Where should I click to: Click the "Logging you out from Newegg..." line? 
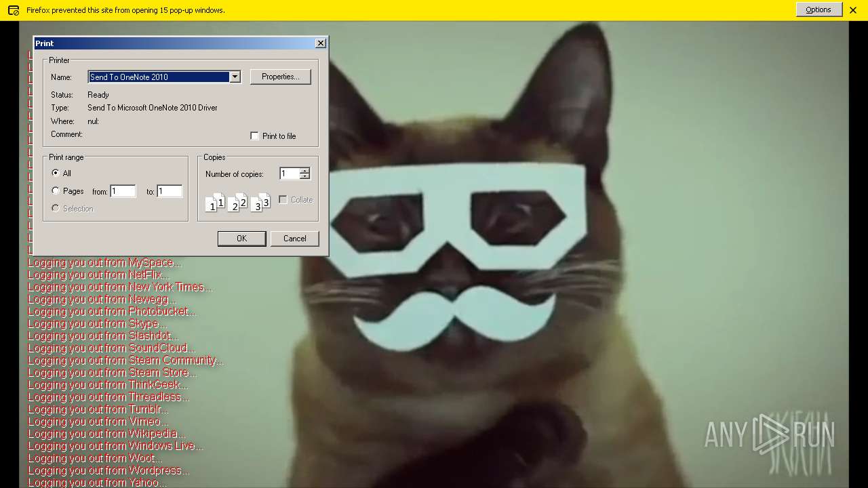[102, 299]
